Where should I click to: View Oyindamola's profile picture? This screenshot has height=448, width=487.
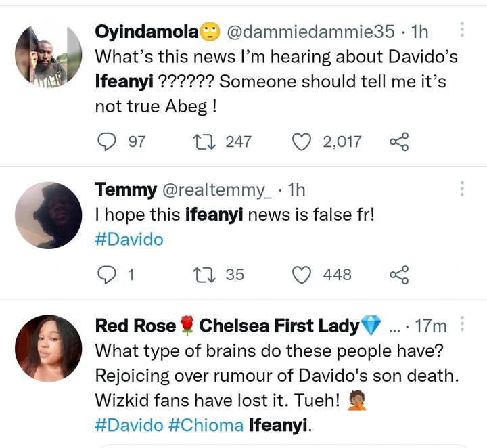click(x=48, y=56)
